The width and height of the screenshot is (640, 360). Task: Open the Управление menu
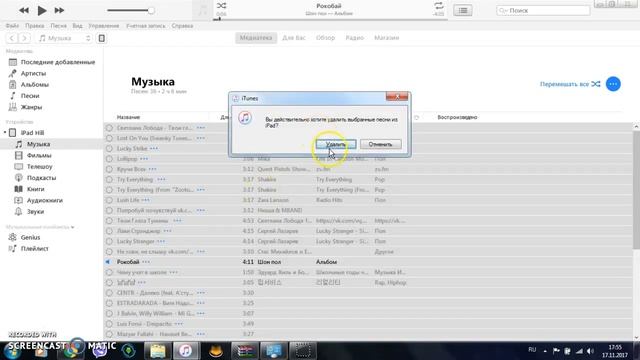[104, 26]
